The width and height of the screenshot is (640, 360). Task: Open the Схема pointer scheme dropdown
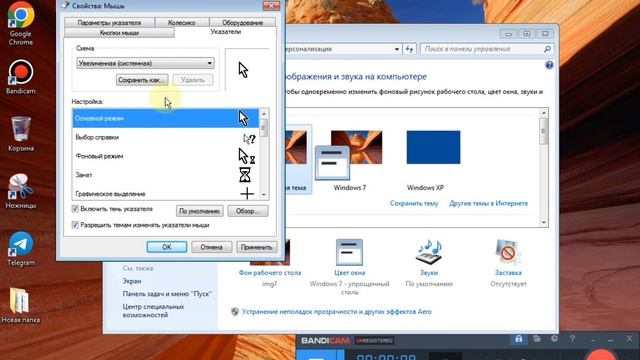click(145, 63)
